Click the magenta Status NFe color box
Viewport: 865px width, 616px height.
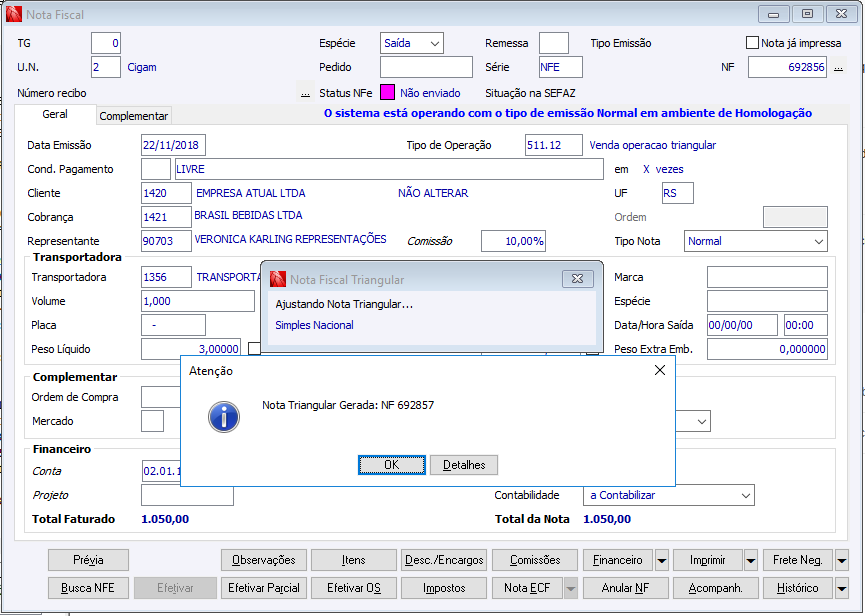[387, 93]
